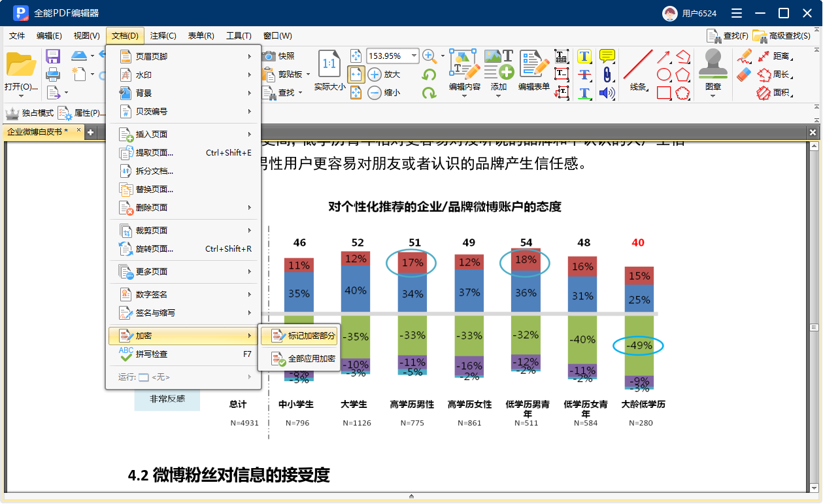Viewport: 823px width, 504px height.
Task: Click the yellow sticky note comment icon
Action: (x=607, y=56)
